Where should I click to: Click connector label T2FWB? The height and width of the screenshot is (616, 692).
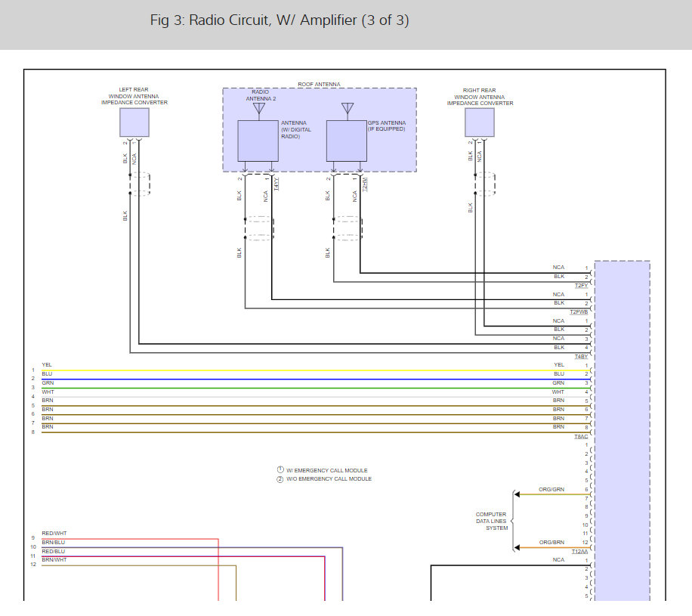[x=579, y=312]
